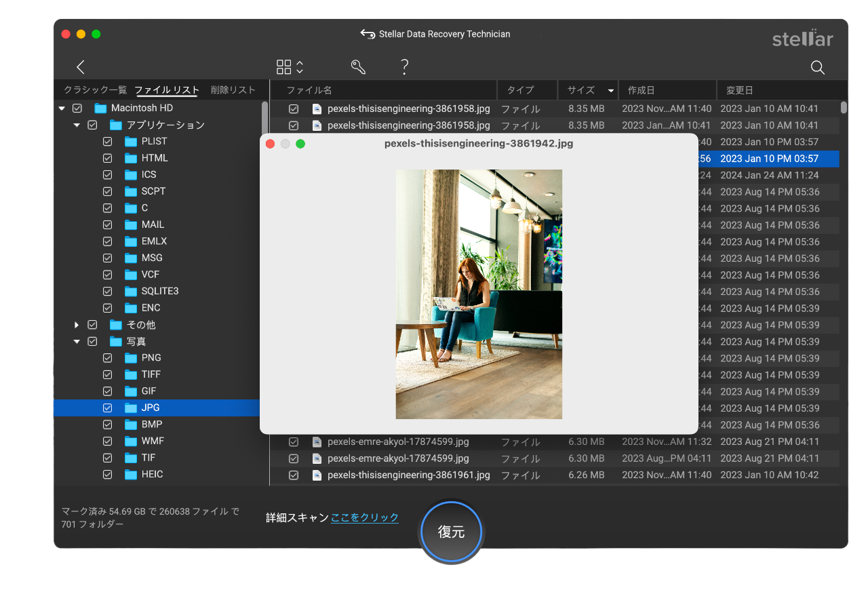Select the first pexels-emre-akyol-17874599.jpg row dated 2023 Nov

point(555,441)
